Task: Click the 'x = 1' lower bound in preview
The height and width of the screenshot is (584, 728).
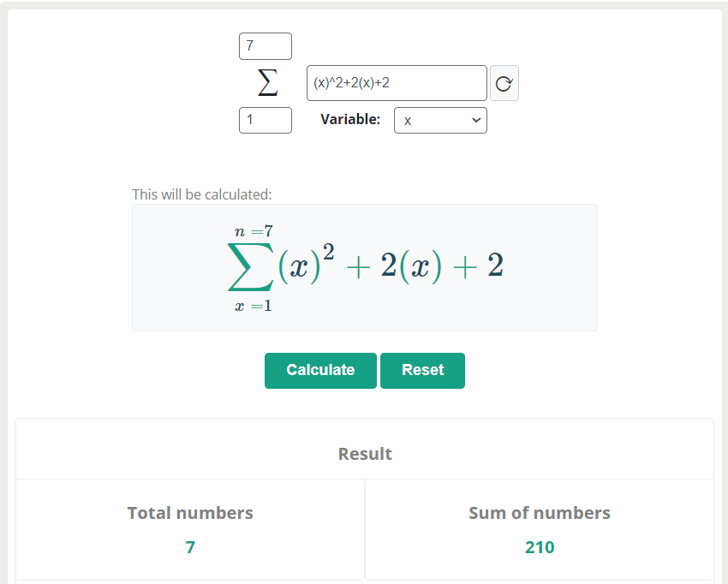Action: point(254,306)
